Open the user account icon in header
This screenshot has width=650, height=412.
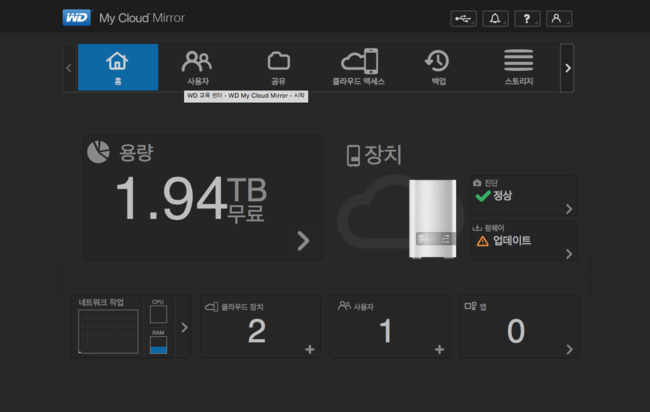click(559, 19)
